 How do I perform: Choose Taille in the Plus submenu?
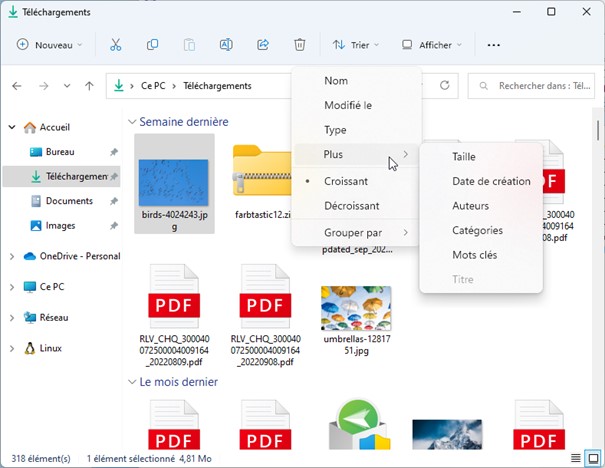[464, 157]
